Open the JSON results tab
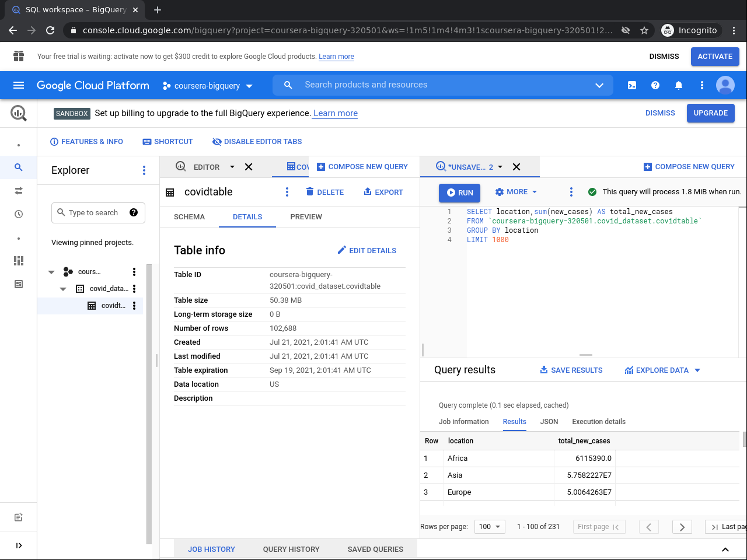The width and height of the screenshot is (747, 560). [x=549, y=422]
